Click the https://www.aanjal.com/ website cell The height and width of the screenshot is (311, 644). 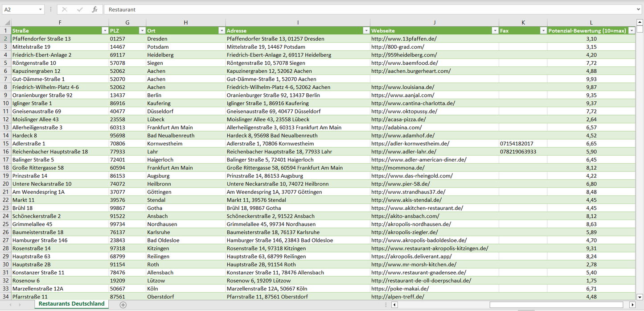(402, 95)
